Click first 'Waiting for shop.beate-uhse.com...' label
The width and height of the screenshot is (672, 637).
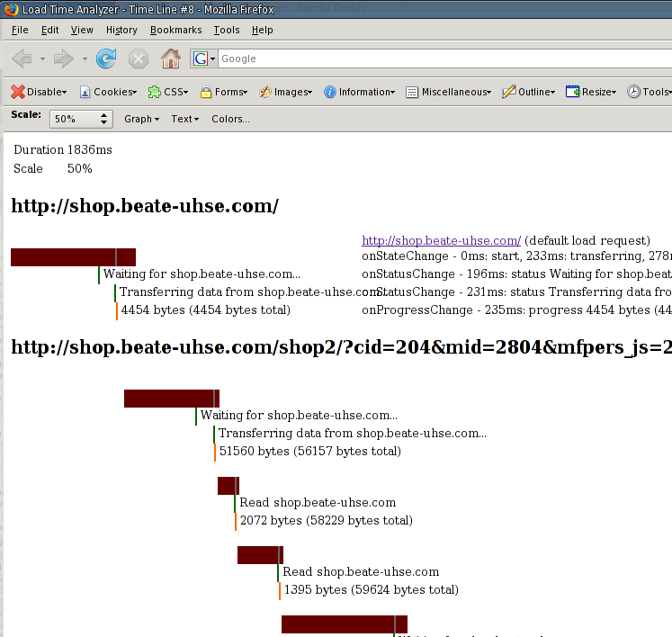tap(202, 274)
